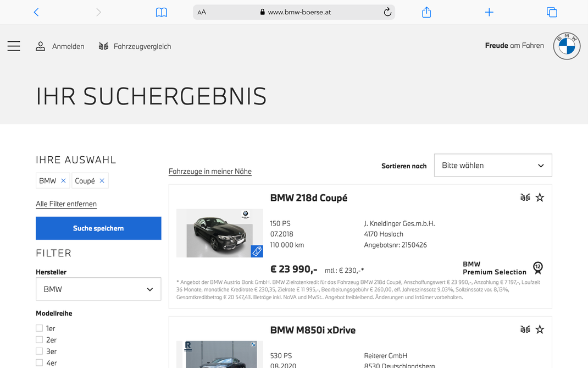Check the 1er Modellreihe checkbox
Image resolution: width=588 pixels, height=368 pixels.
(39, 327)
